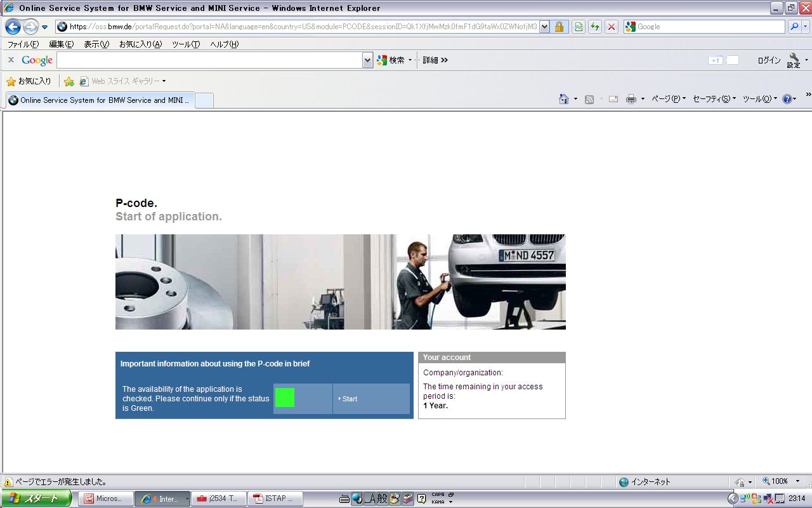Switch to j2534 taskbar window
This screenshot has width=812, height=508.
pyautogui.click(x=219, y=498)
